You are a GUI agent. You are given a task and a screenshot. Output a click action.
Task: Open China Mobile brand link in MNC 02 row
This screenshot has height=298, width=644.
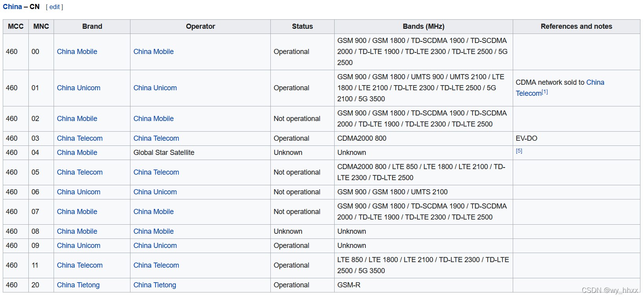tap(77, 119)
